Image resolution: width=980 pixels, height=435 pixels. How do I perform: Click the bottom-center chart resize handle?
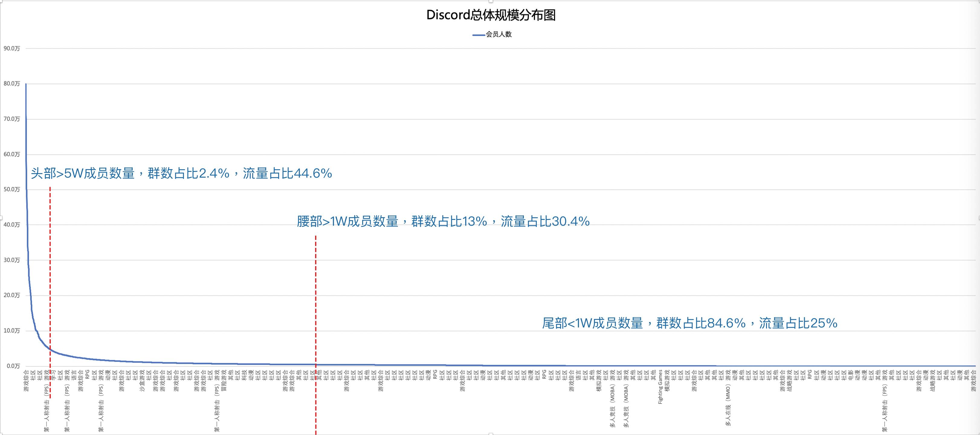(x=491, y=433)
